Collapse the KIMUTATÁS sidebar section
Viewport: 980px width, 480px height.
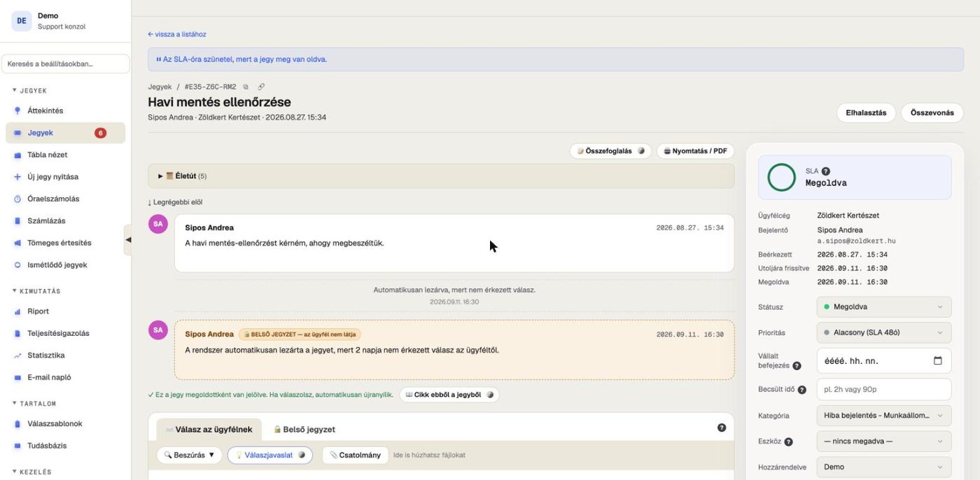[36, 291]
